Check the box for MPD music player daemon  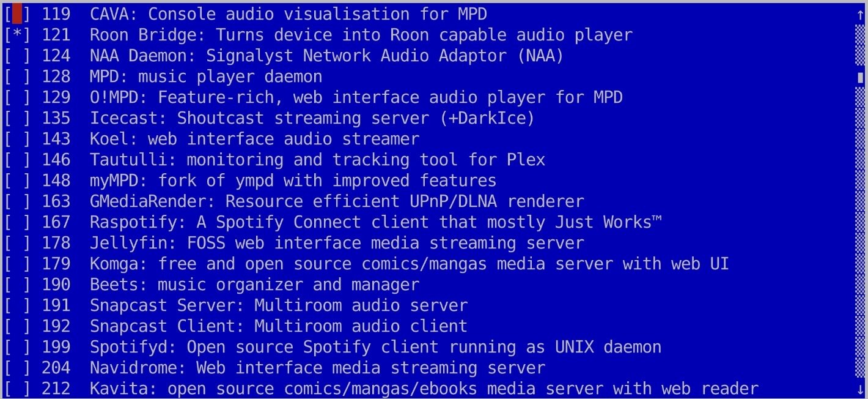(17, 76)
